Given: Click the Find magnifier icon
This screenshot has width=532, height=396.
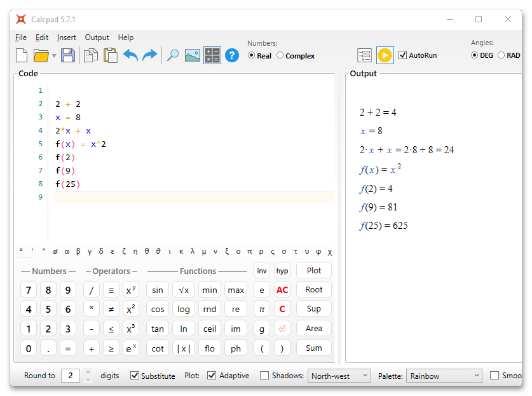Looking at the screenshot, I should [x=173, y=55].
